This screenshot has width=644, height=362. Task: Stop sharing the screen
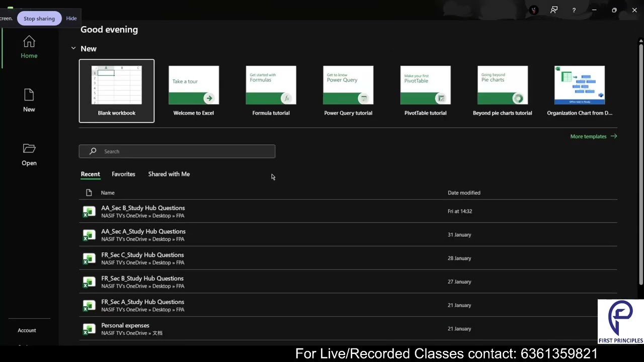point(39,19)
